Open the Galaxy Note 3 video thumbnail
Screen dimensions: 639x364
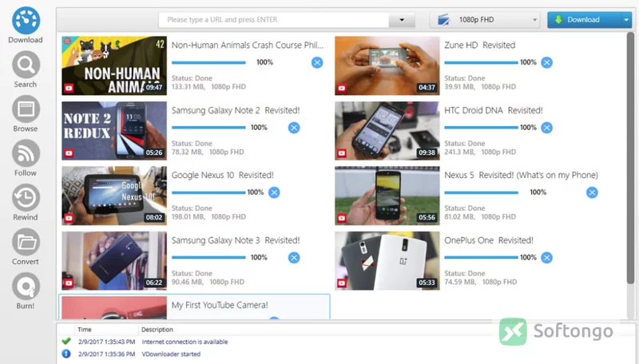(114, 260)
